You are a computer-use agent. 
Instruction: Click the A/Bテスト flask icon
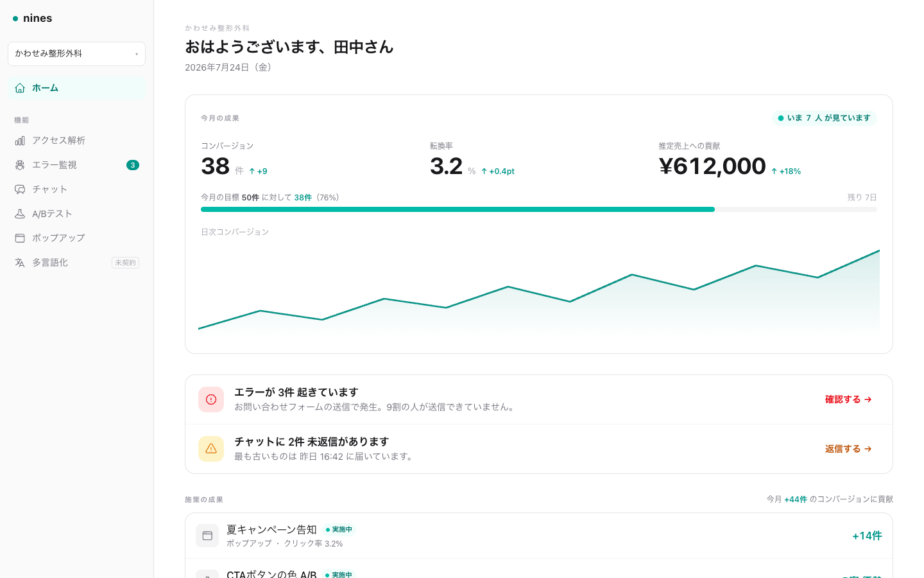20,214
